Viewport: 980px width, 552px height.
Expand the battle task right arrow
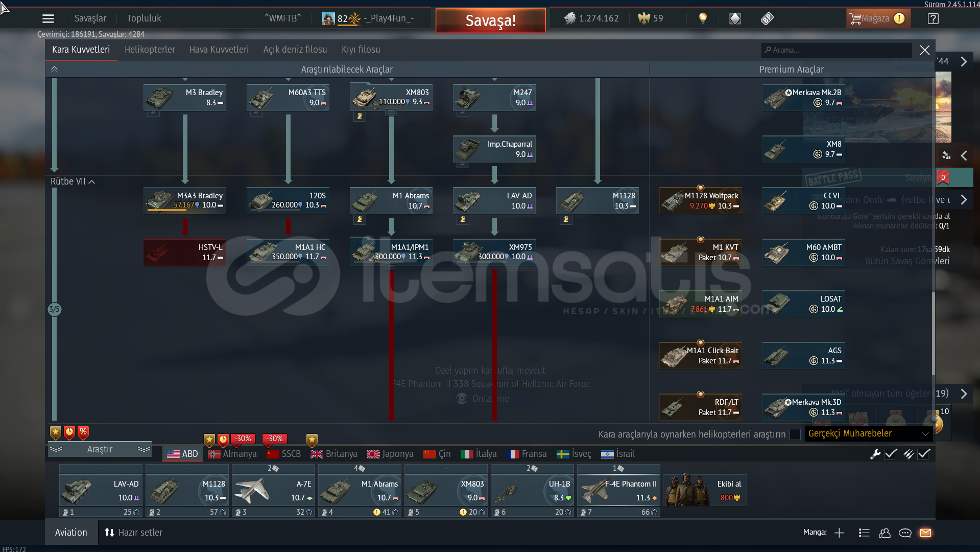coord(964,199)
